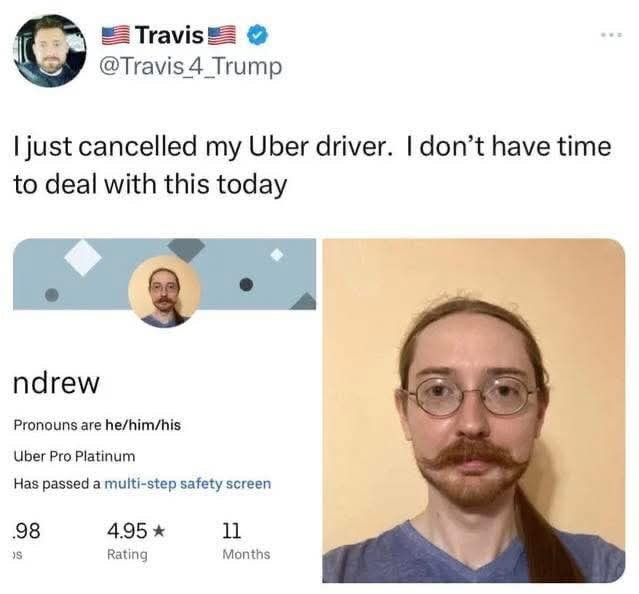The image size is (639, 594).
Task: Click the Uber Pro Platinum label
Action: click(x=74, y=456)
